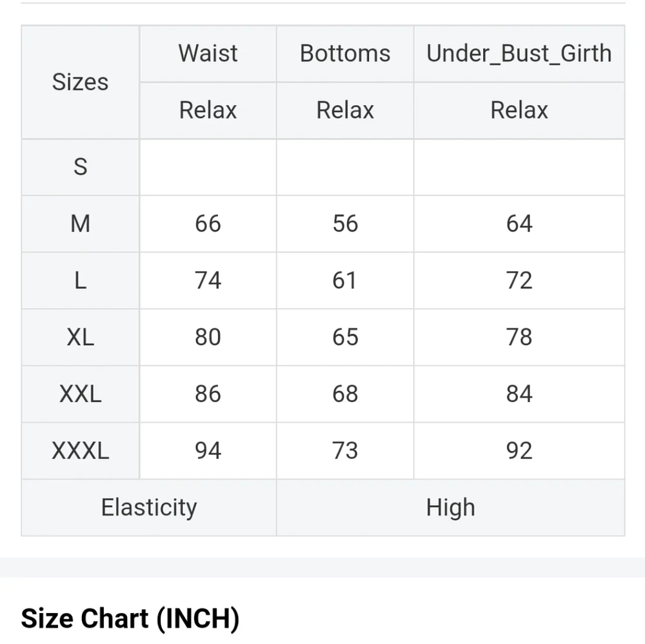
Task: Select the L size row label
Action: tap(80, 281)
